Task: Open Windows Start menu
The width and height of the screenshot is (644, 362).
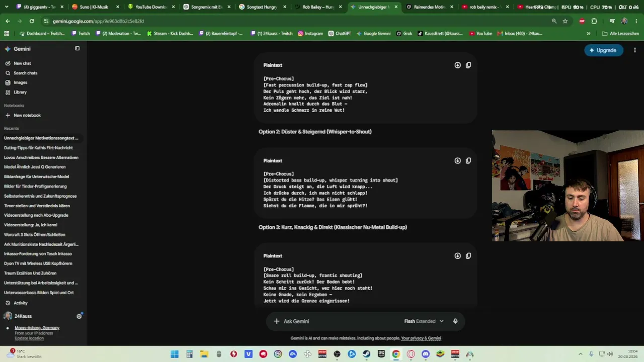Action: pos(175,354)
